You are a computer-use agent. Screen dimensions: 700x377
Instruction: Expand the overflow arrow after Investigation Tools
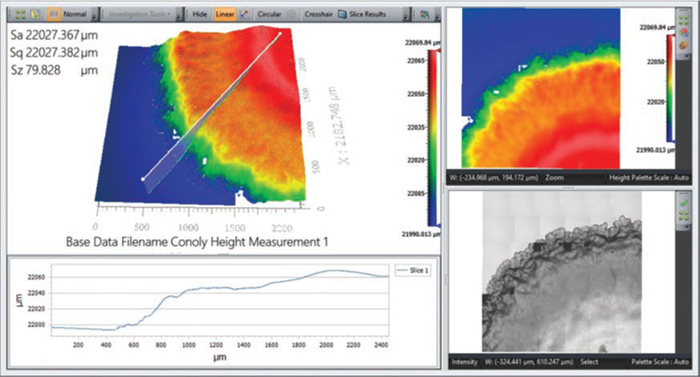[178, 16]
